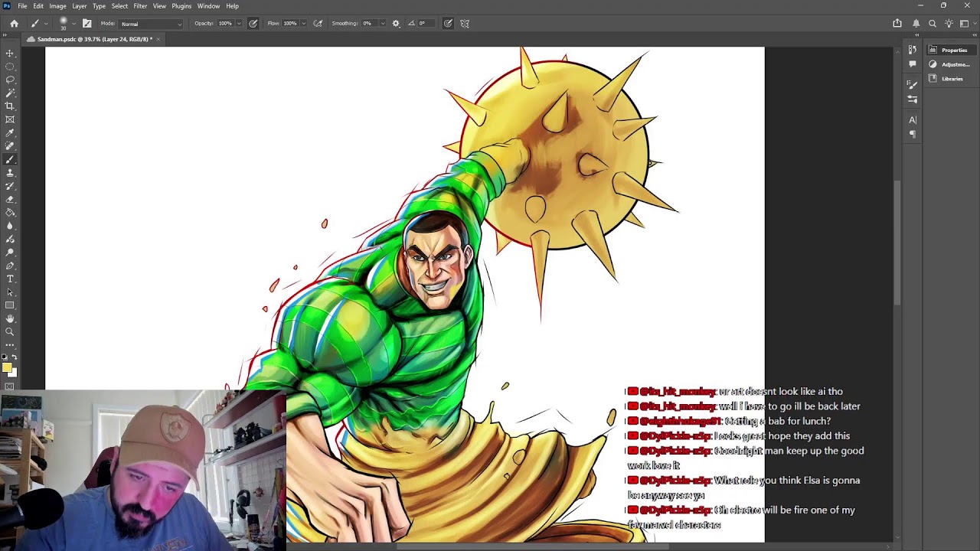Open the notifications bell
This screenshot has height=551, width=980.
click(916, 24)
